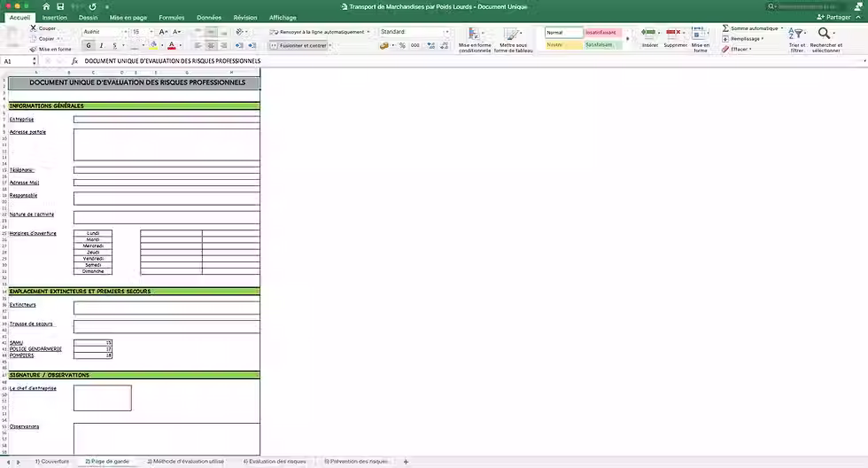Open the Mise en page ribbon tab
Viewport: 868px width, 468px height.
(128, 18)
